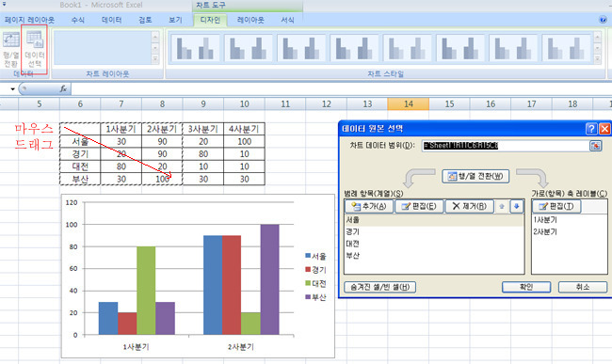612x364 pixels.
Task: Select the eighth chart style thumbnail
Action: point(566,48)
